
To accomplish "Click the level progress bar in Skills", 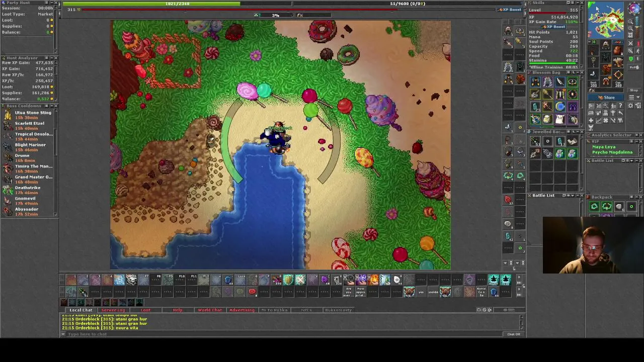I will coord(553,13).
